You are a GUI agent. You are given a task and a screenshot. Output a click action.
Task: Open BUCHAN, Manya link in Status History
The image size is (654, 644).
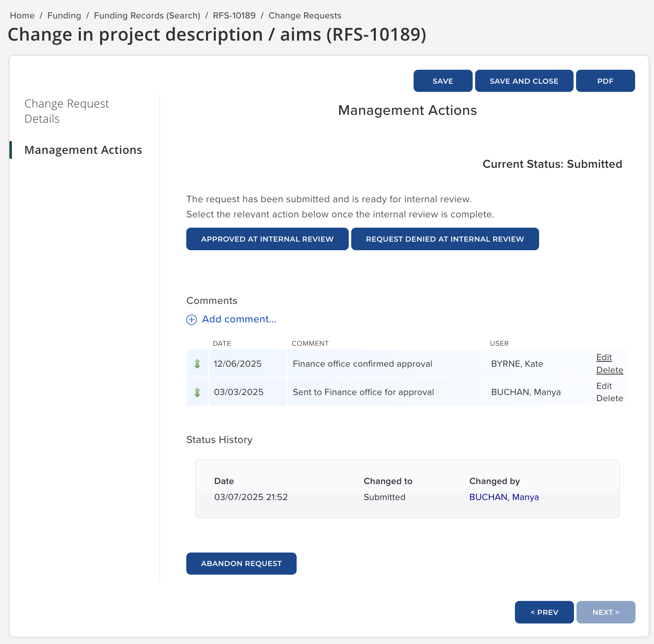pos(504,497)
